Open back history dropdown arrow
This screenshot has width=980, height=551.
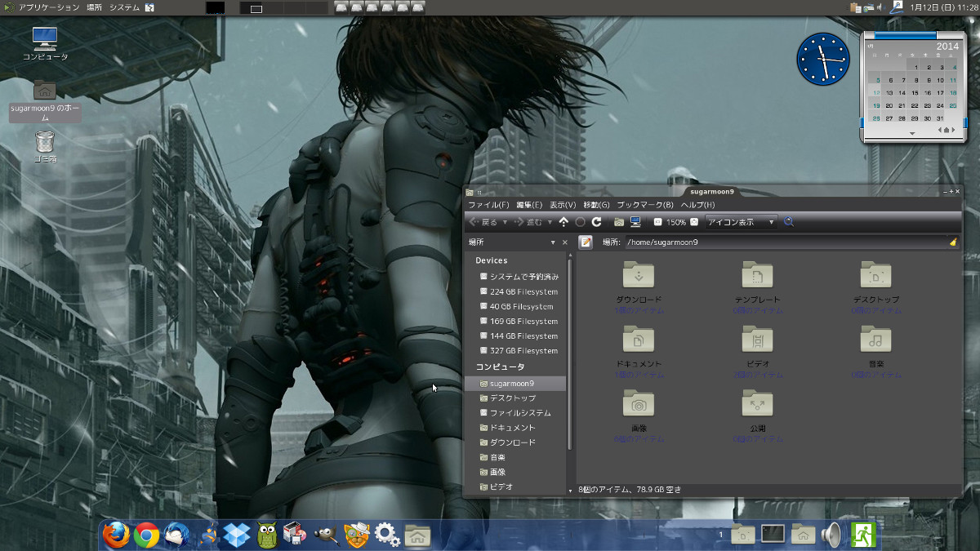tap(505, 222)
